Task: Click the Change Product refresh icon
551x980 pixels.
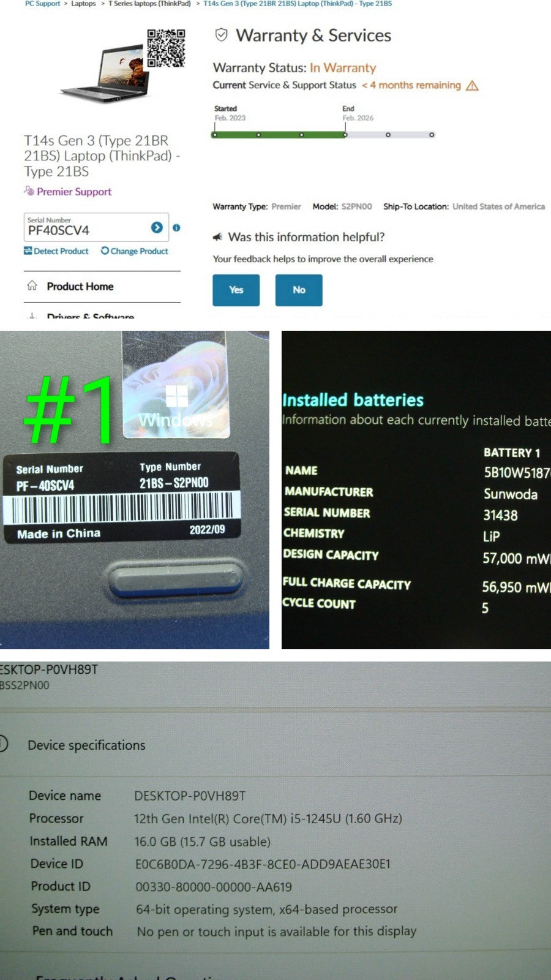Action: [105, 251]
